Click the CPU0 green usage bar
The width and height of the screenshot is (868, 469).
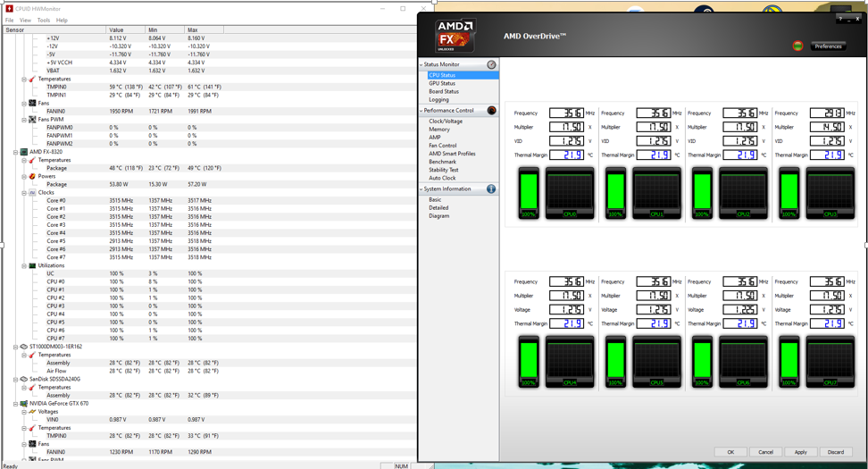click(x=529, y=192)
